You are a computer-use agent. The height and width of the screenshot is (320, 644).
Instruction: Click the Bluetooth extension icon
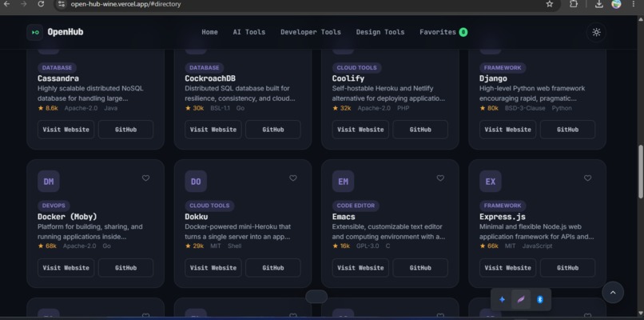tap(540, 299)
